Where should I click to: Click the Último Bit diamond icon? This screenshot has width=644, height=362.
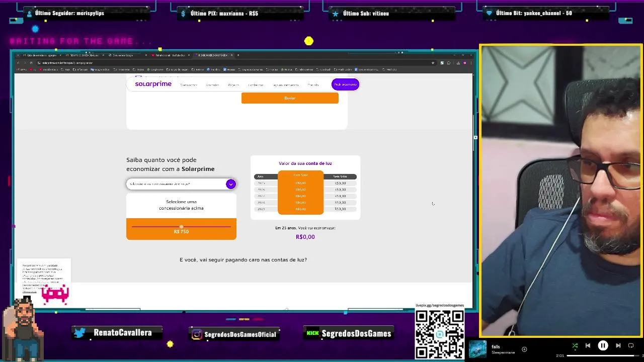[489, 14]
